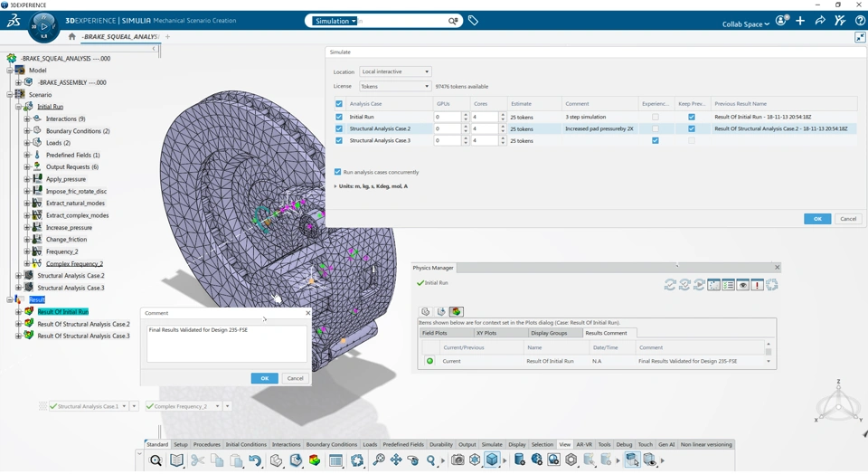The height and width of the screenshot is (474, 868).
Task: Open the Help question mark icon
Action: pos(860,21)
